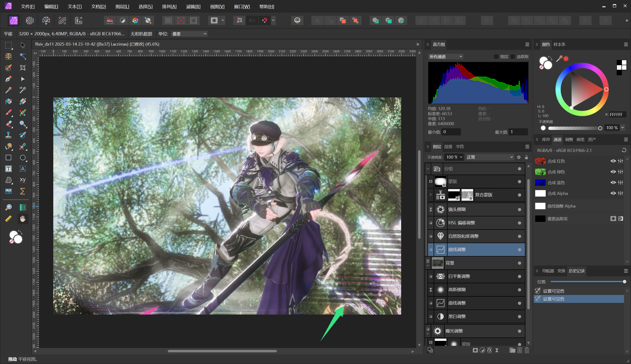Pick the Rectangle shape tool

(9, 157)
